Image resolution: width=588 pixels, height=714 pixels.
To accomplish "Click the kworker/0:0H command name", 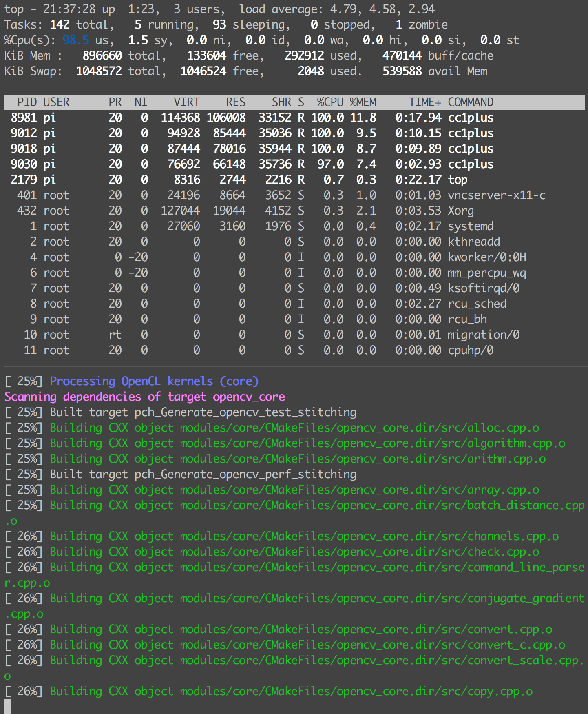I will (x=487, y=257).
